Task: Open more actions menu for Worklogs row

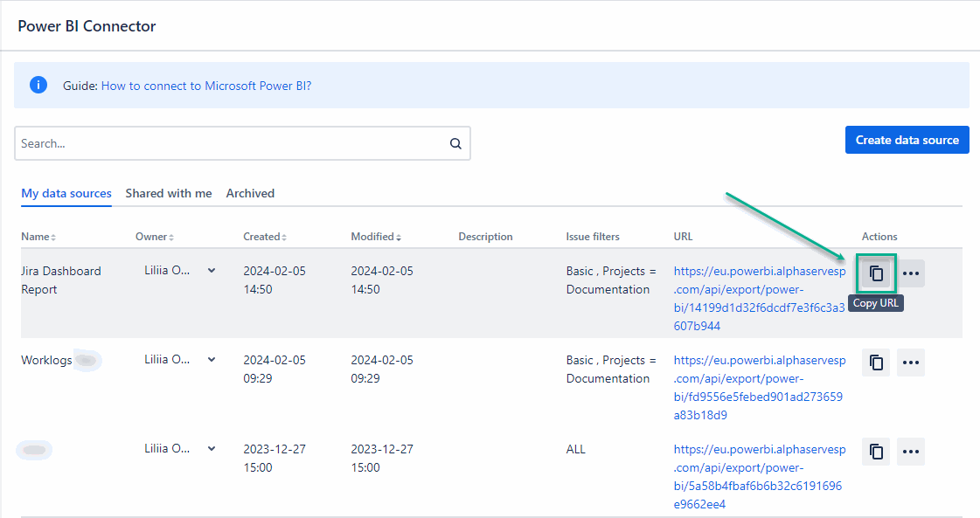Action: (x=911, y=363)
